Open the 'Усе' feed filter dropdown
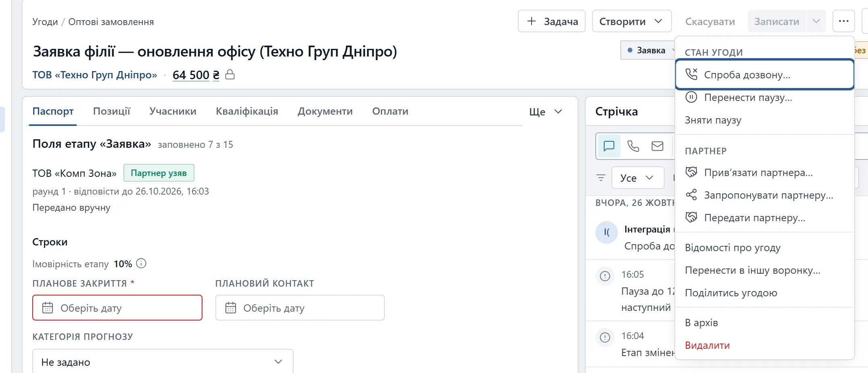 638,178
